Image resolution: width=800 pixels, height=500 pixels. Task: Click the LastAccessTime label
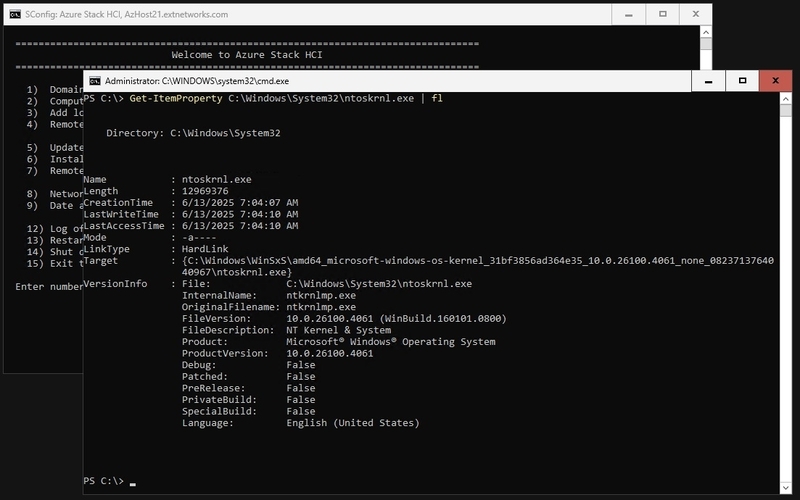pyautogui.click(x=124, y=226)
